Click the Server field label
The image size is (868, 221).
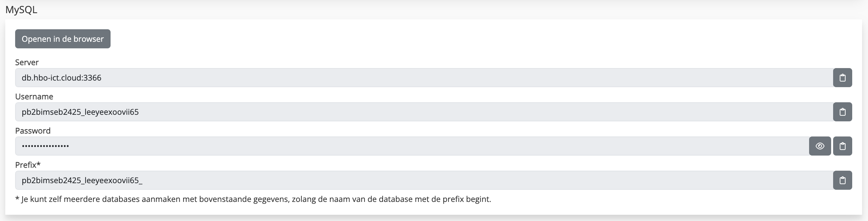[27, 62]
